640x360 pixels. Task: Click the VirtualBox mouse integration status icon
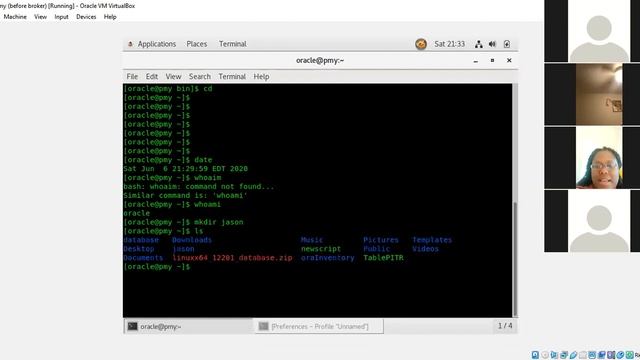coord(620,355)
